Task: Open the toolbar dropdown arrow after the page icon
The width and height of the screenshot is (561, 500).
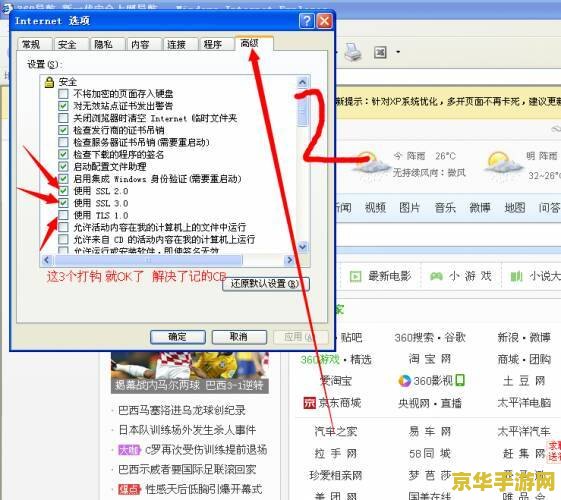Action: point(398,52)
